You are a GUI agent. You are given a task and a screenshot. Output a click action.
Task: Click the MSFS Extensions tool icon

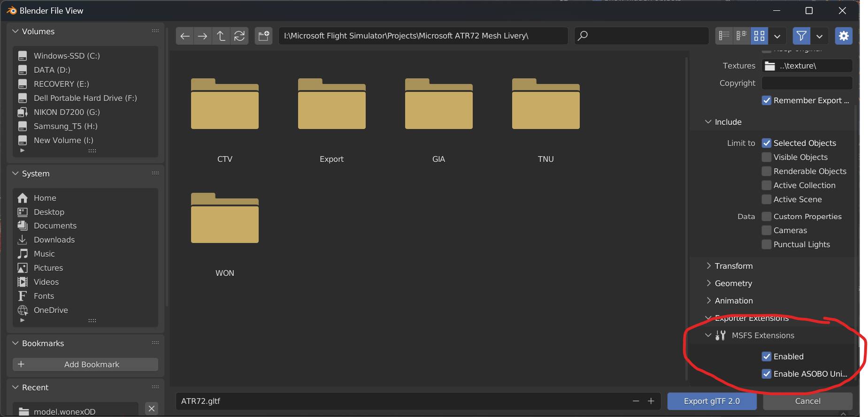click(721, 335)
